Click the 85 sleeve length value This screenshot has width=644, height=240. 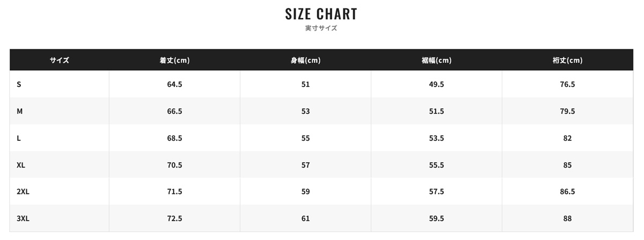[568, 165]
